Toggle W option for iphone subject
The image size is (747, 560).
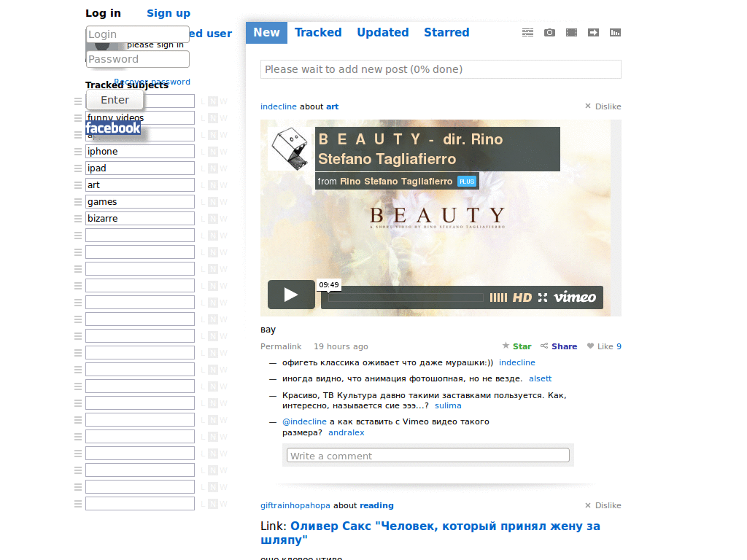pos(223,152)
